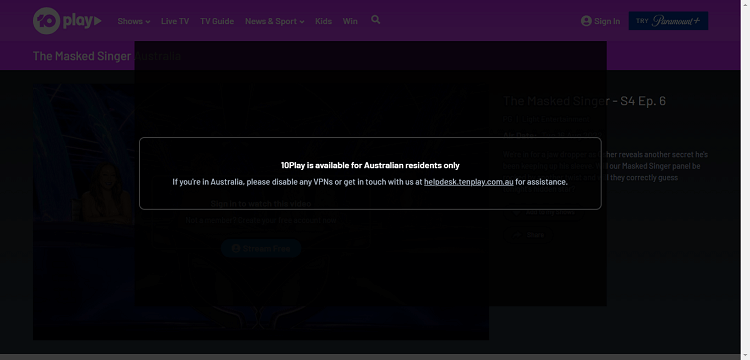Click the 10 play logo

pos(67,21)
